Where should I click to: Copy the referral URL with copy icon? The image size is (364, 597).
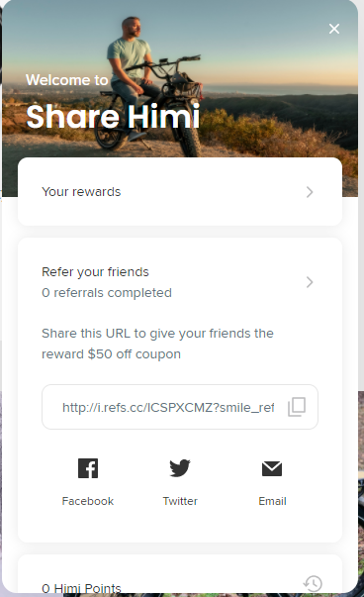297,407
